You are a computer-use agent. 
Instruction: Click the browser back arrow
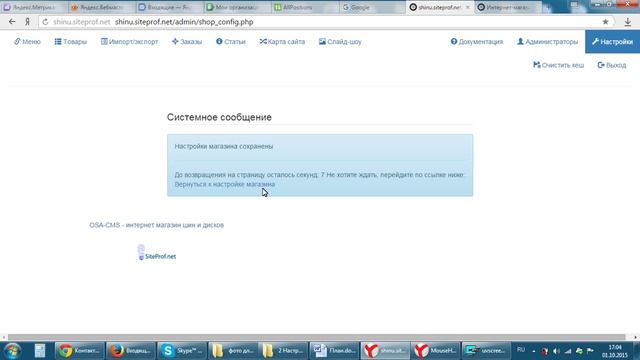click(12, 22)
